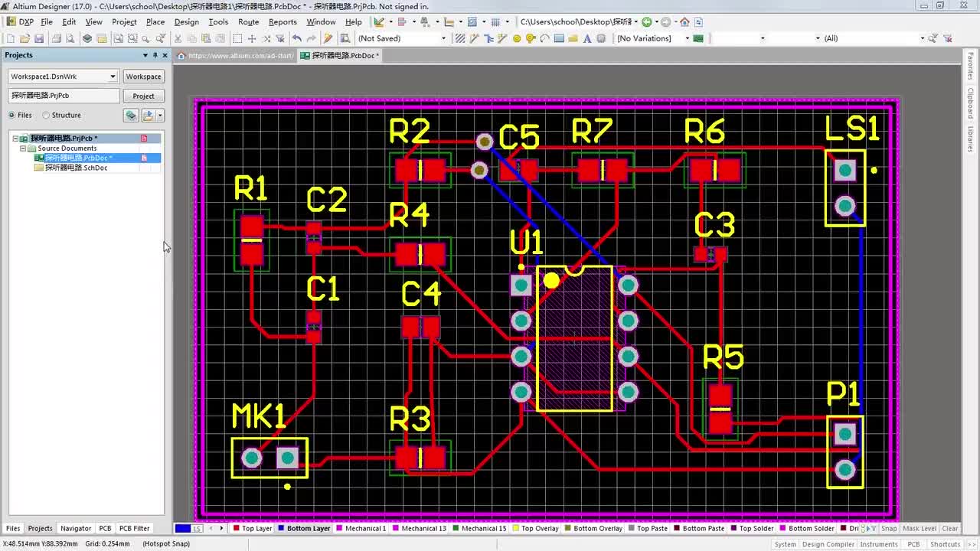Open the Projects panel options arrow
This screenshot has height=551, width=980.
point(145,55)
